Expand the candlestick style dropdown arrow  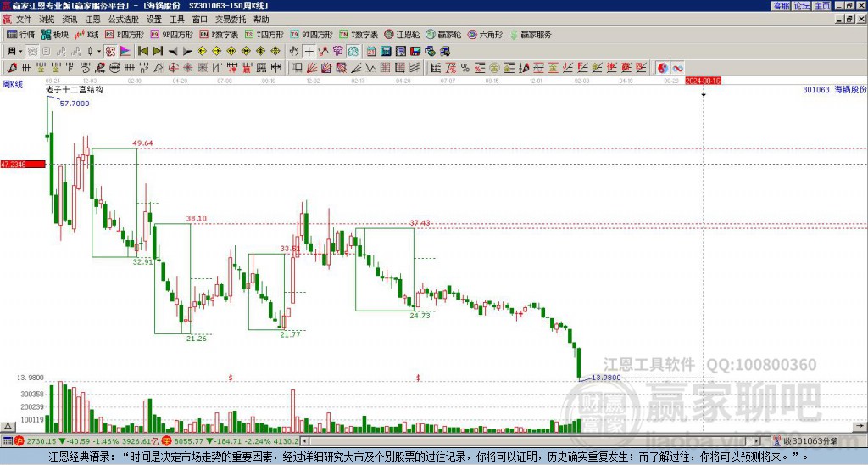coord(99,52)
